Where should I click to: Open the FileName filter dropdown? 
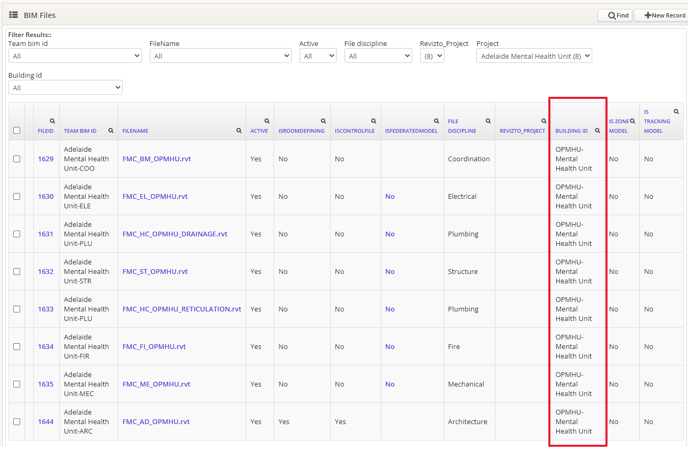tap(220, 56)
